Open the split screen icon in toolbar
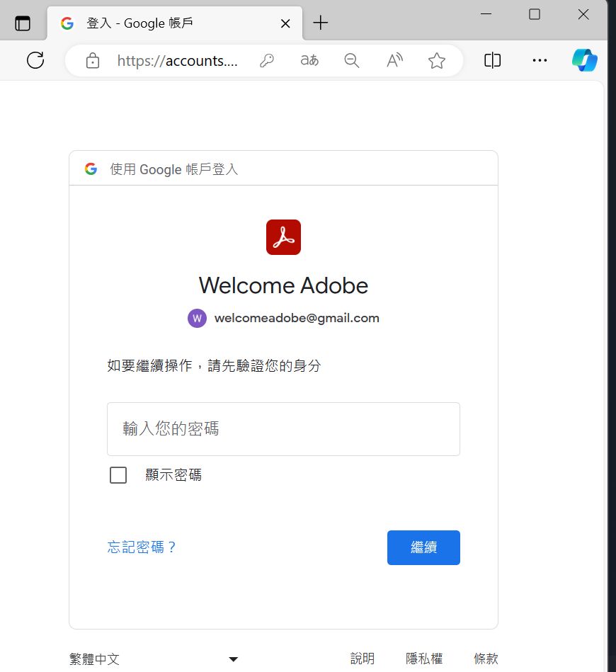Screen dimensions: 616x672 (x=492, y=60)
